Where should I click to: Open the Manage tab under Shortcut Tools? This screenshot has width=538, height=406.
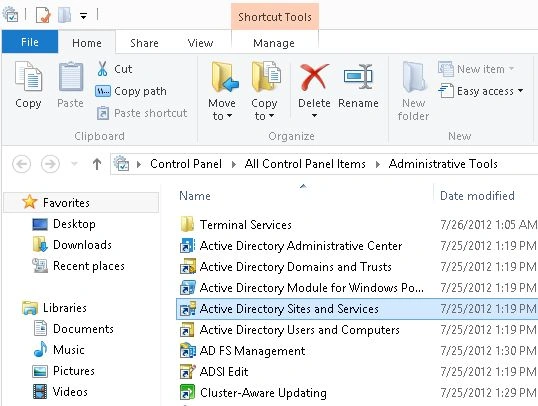[x=274, y=43]
